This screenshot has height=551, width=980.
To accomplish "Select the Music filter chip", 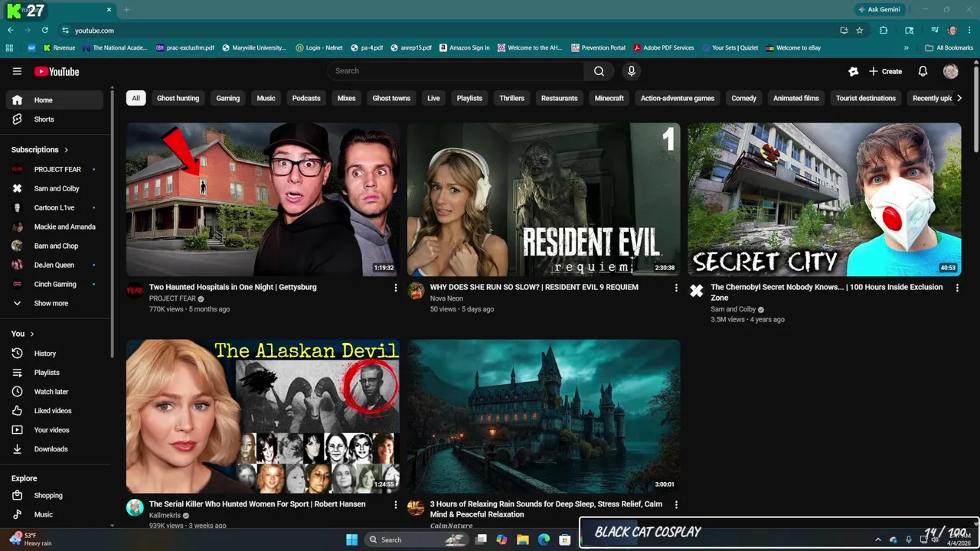I will pos(266,98).
